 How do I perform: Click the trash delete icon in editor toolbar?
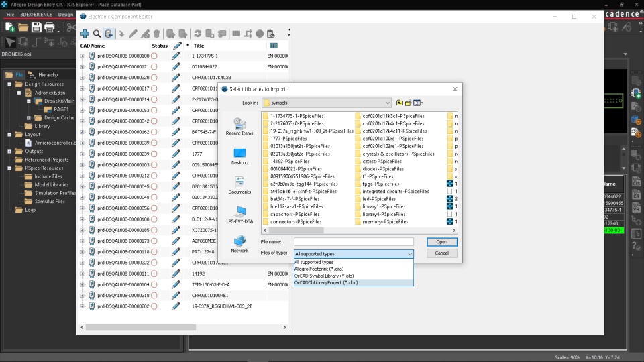pos(156,34)
